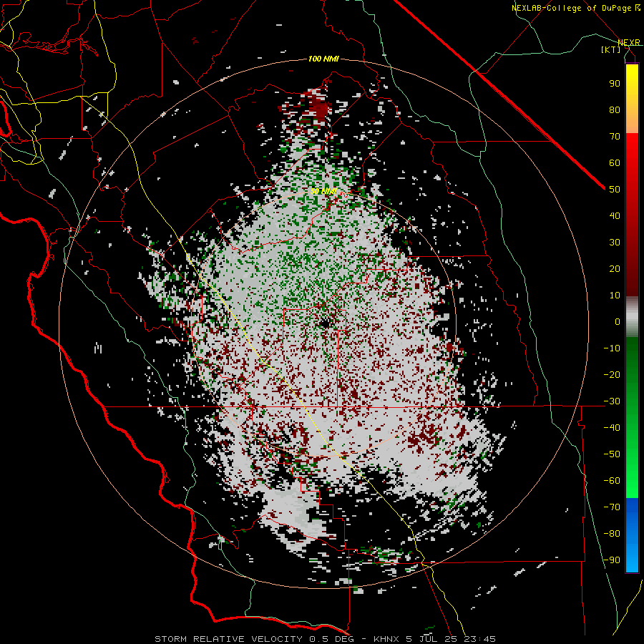This screenshot has width=644, height=644.
Task: Click the -70 value on velocity scale
Action: point(612,507)
